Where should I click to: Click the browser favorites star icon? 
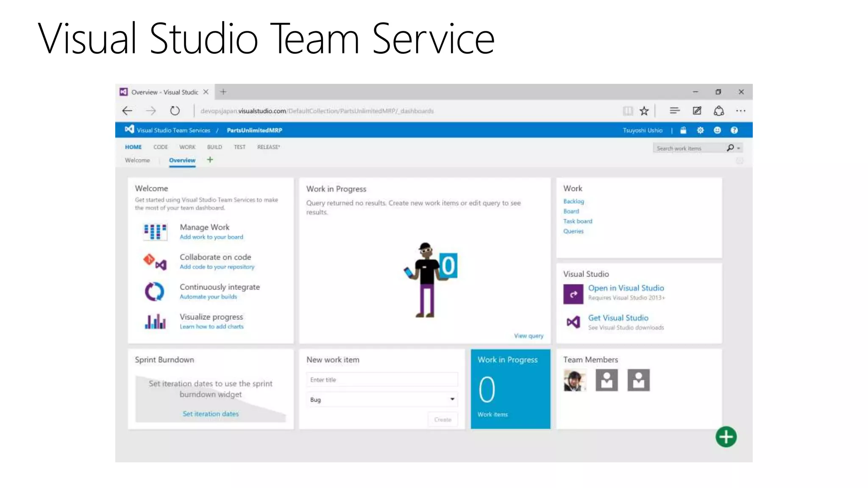click(x=644, y=111)
